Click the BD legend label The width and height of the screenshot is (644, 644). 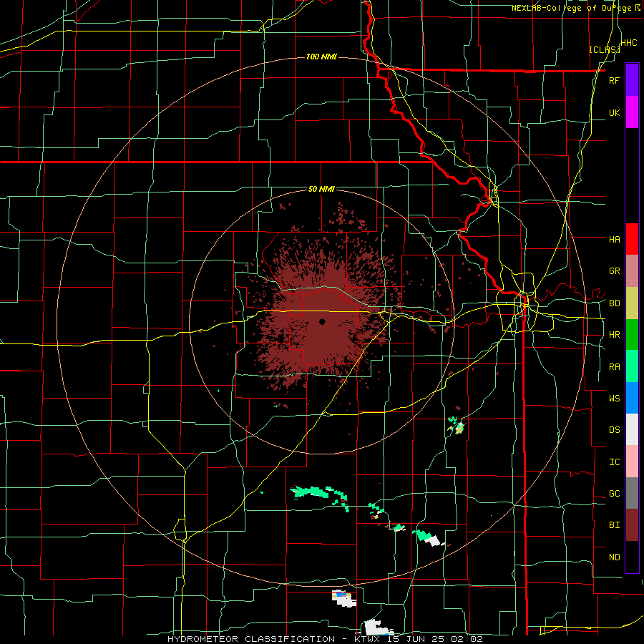[x=615, y=303]
